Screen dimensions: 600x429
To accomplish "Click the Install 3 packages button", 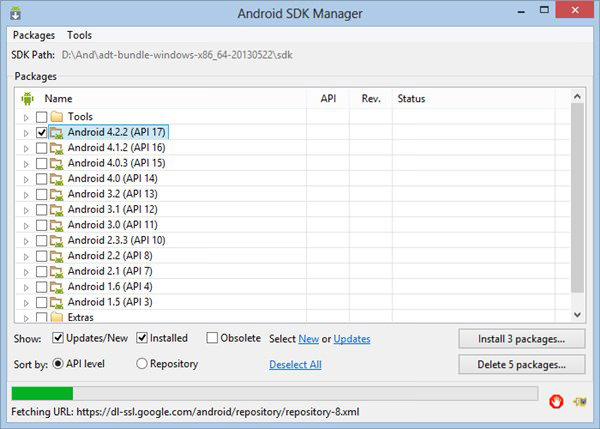I will (x=522, y=339).
